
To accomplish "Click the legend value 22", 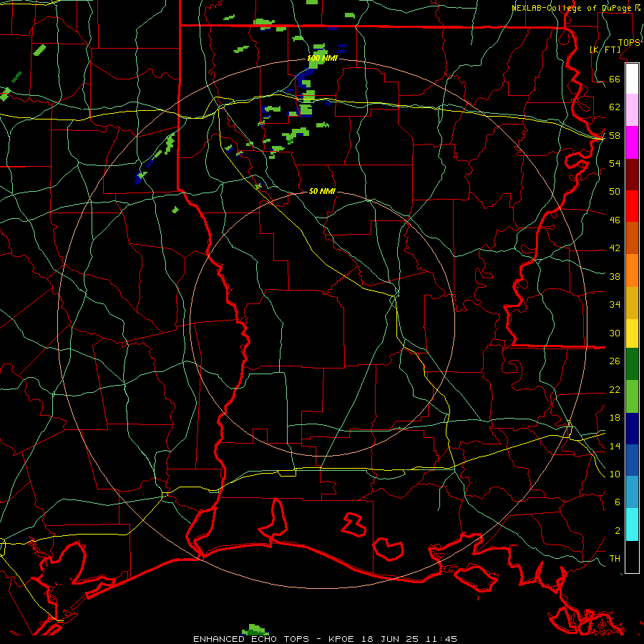I will [615, 389].
